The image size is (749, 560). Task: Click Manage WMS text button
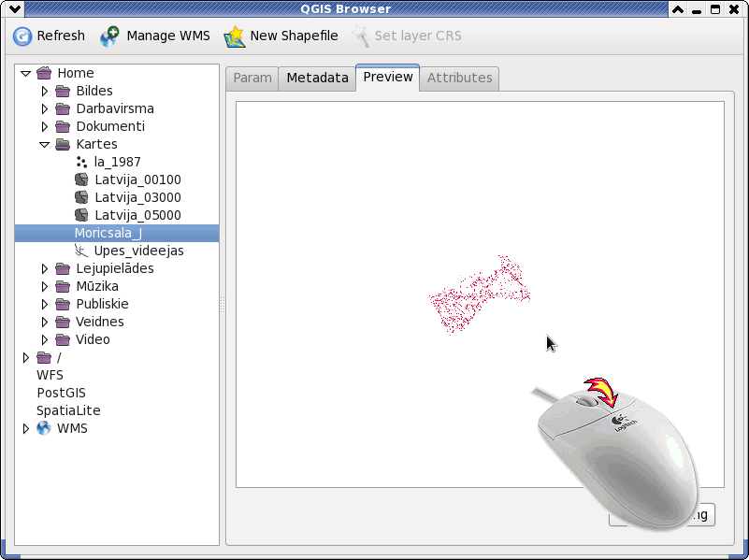point(168,36)
